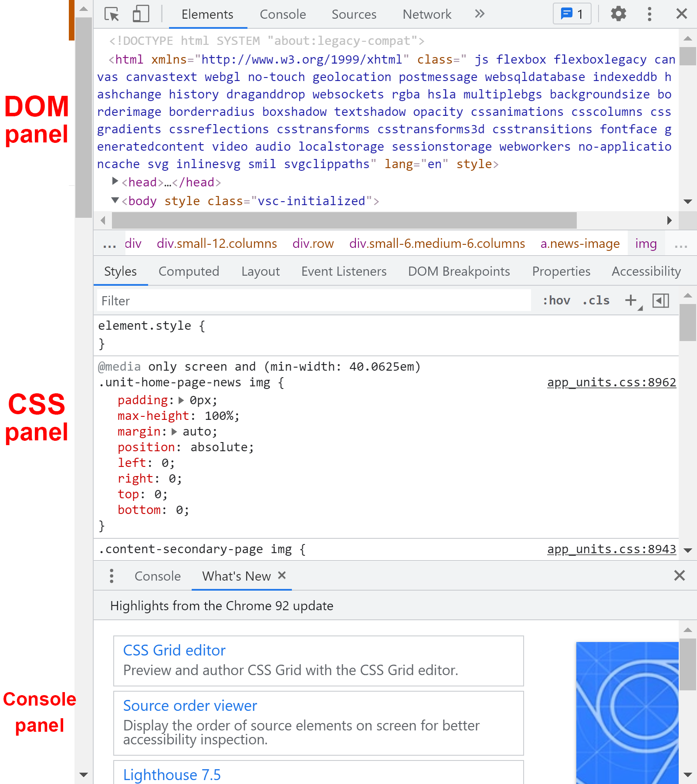Collapse the body element node

[115, 200]
